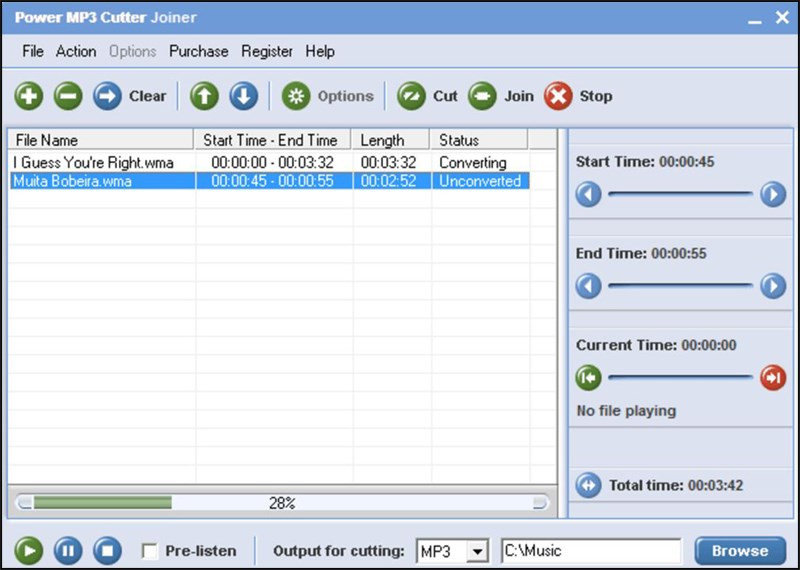Image resolution: width=800 pixels, height=570 pixels.
Task: Move file up with green up-arrow
Action: click(204, 95)
